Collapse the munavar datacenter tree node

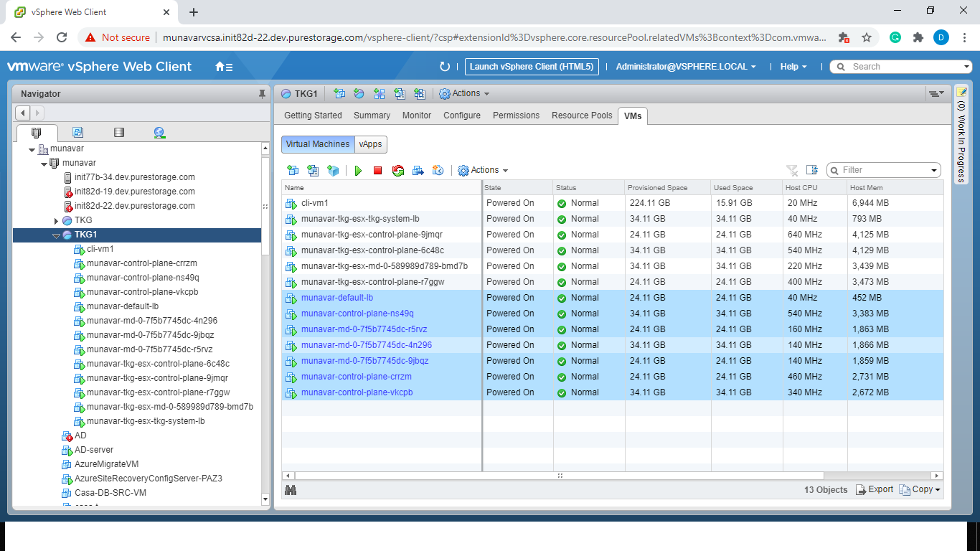pos(32,149)
